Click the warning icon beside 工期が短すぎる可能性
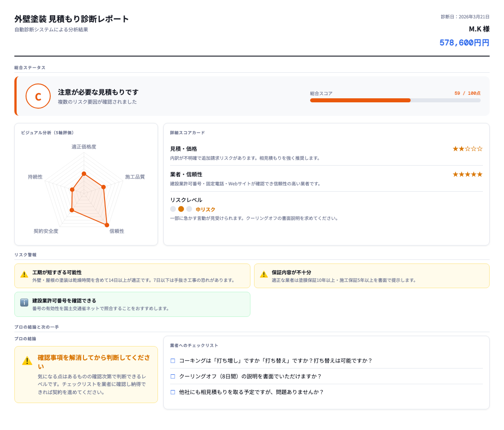The width and height of the screenshot is (504, 430). point(23,275)
